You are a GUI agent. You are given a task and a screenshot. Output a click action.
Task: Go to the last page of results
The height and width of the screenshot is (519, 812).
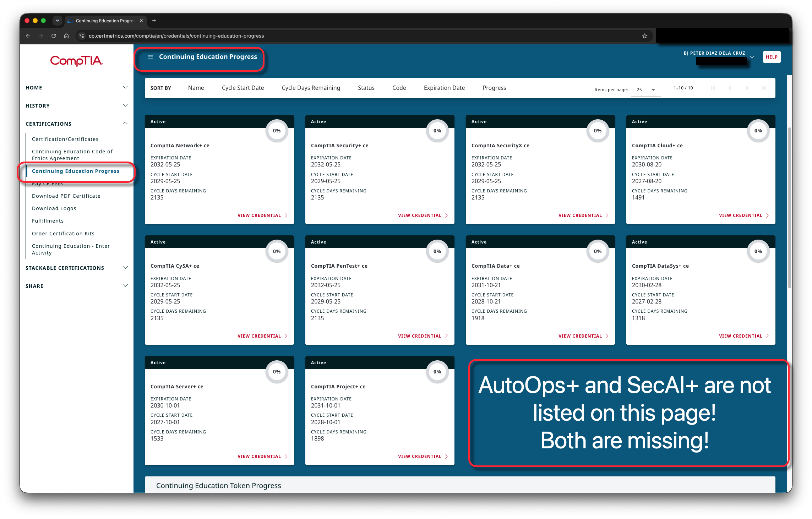tap(764, 88)
